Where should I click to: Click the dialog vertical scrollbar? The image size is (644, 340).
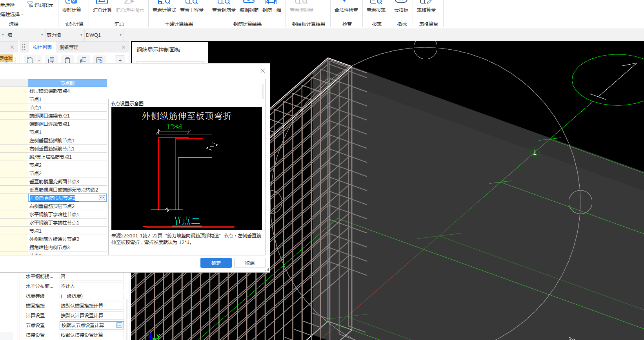click(x=263, y=91)
